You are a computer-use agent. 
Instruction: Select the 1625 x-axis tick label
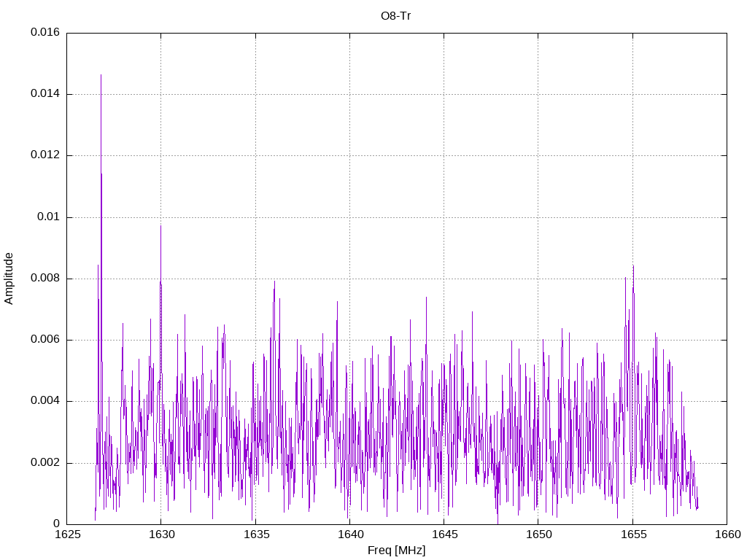click(66, 534)
